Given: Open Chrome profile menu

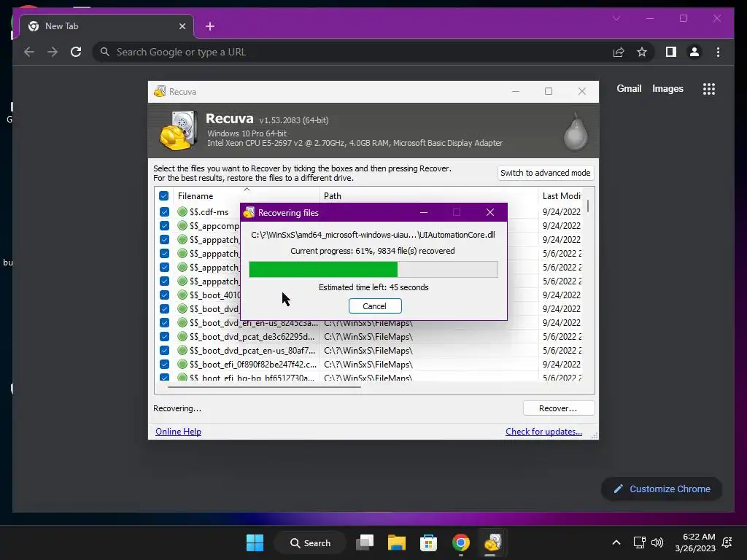Looking at the screenshot, I should 694,52.
